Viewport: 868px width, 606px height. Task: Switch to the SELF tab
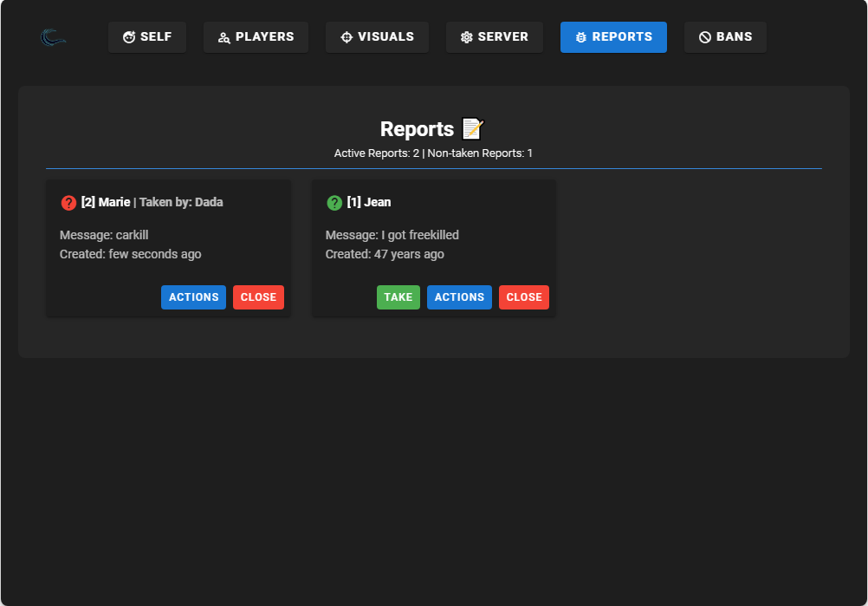pos(146,36)
